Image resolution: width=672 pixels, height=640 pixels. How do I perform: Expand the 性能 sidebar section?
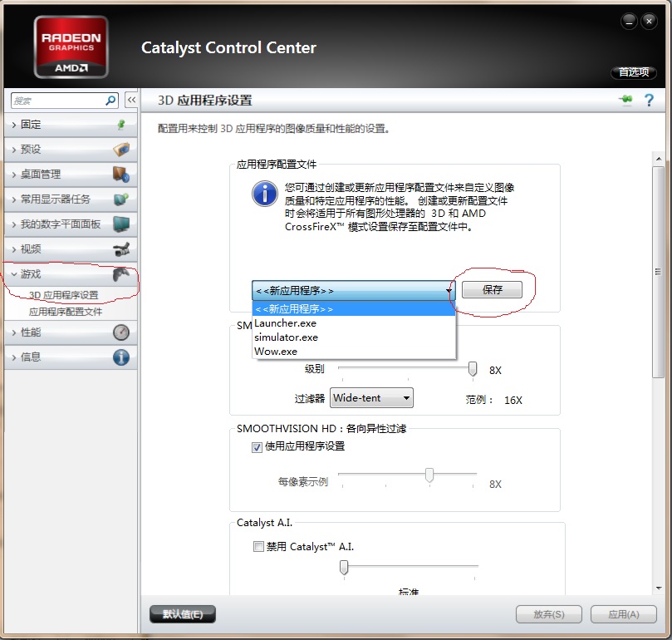point(71,332)
